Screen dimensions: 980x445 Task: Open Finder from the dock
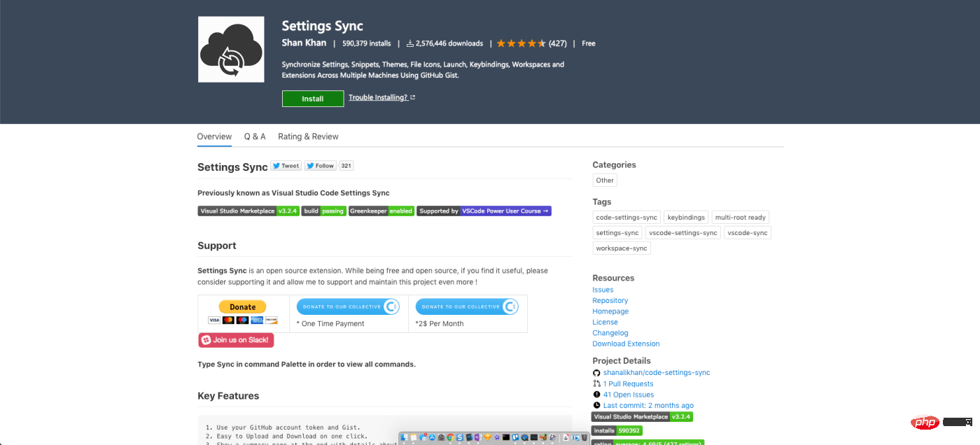(405, 437)
